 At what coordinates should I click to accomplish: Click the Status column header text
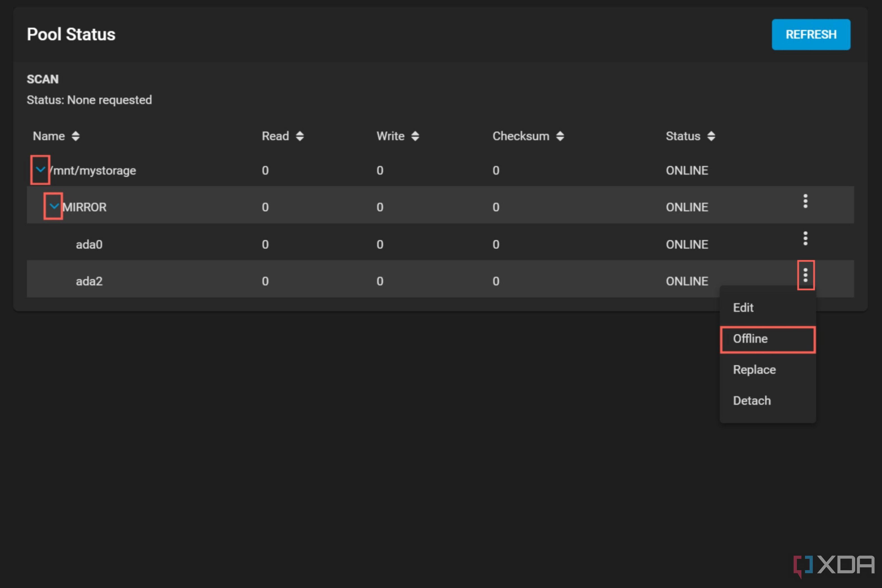pyautogui.click(x=683, y=136)
